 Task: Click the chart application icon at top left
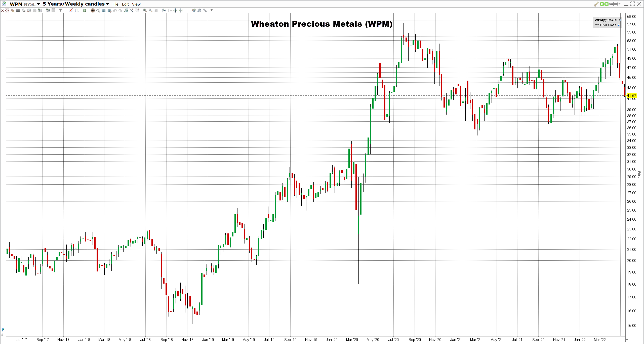tap(4, 4)
